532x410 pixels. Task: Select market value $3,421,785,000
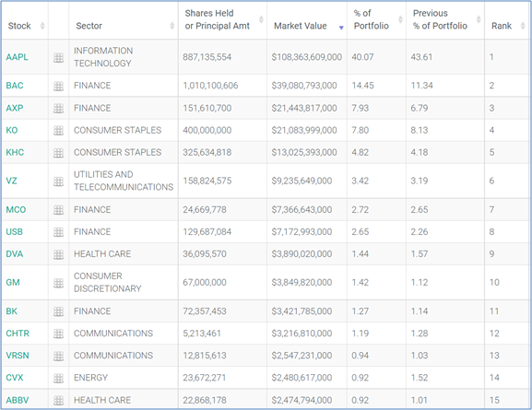point(301,311)
